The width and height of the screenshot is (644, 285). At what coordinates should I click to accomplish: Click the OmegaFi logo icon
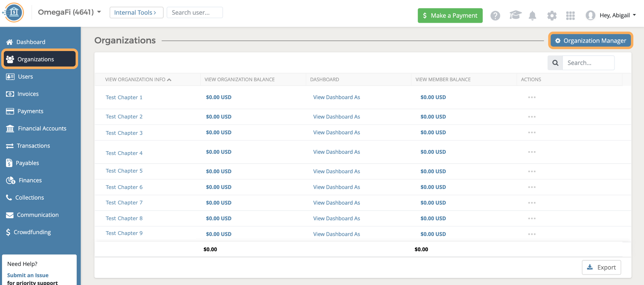[13, 13]
